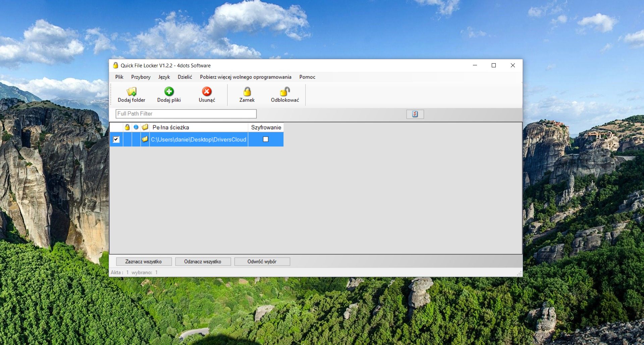
Task: Open the Pomoc menu
Action: pos(307,77)
